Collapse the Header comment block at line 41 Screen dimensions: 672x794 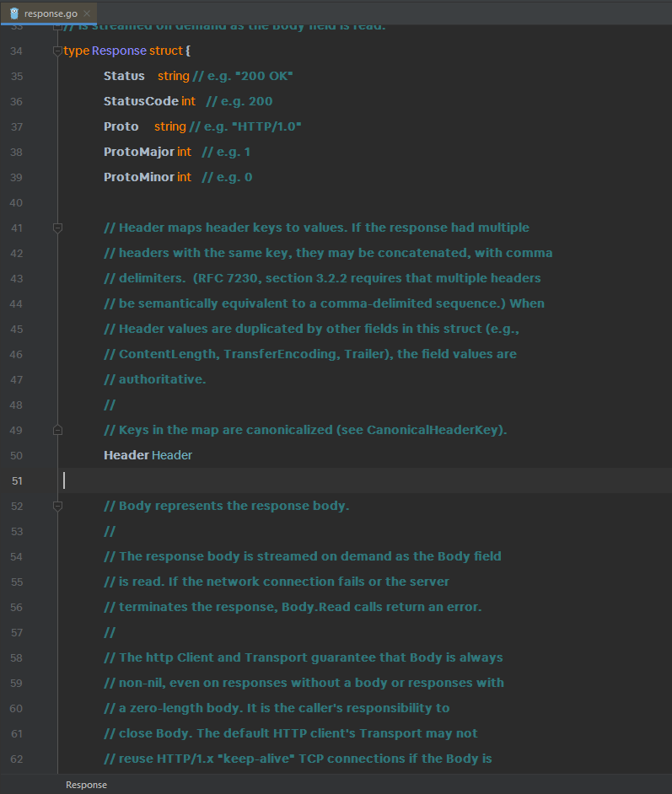coord(57,228)
